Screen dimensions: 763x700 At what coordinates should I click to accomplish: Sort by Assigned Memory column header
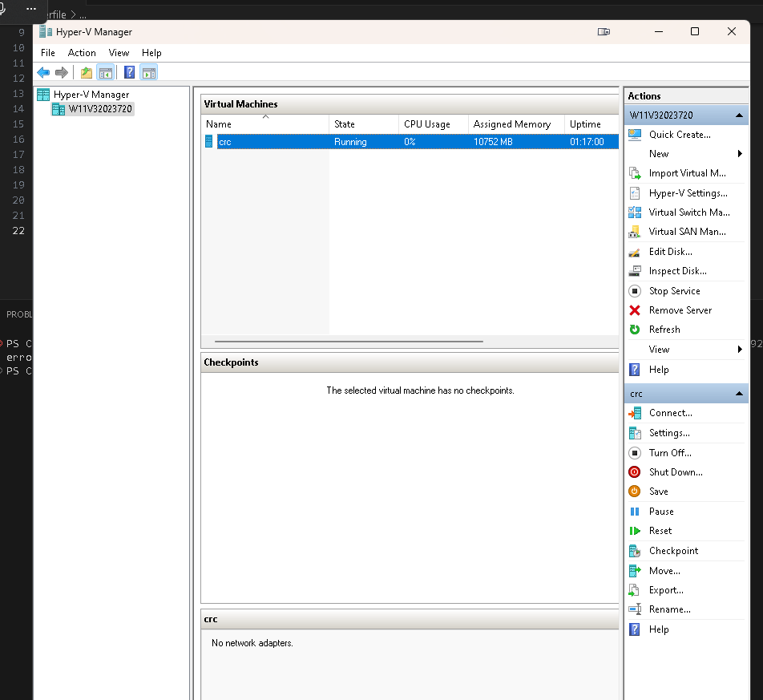point(516,124)
